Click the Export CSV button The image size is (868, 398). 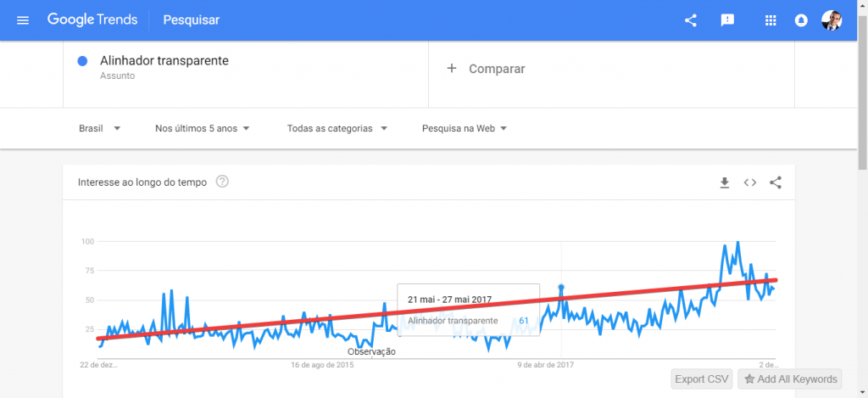point(702,379)
